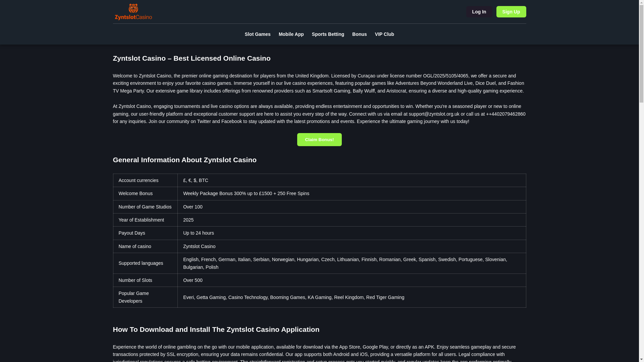644x362 pixels.
Task: Click the Zyntslot Casino tiger logo
Action: coord(133,12)
